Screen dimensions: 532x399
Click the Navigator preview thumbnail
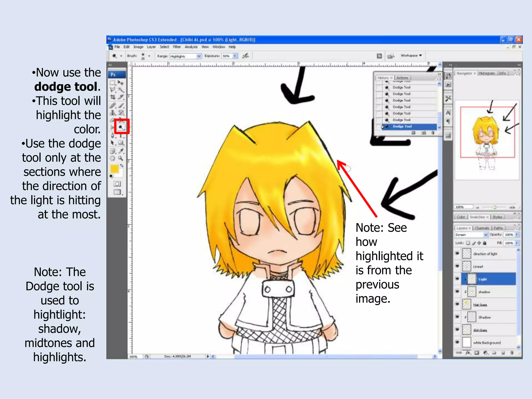coord(487,140)
